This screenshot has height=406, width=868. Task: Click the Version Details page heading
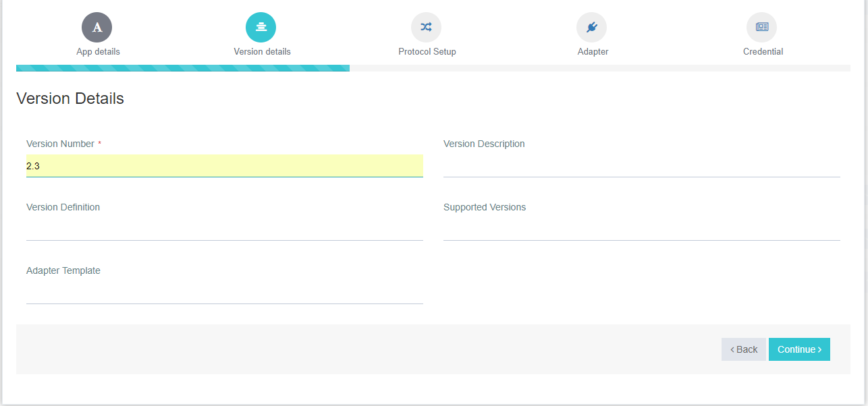point(70,98)
